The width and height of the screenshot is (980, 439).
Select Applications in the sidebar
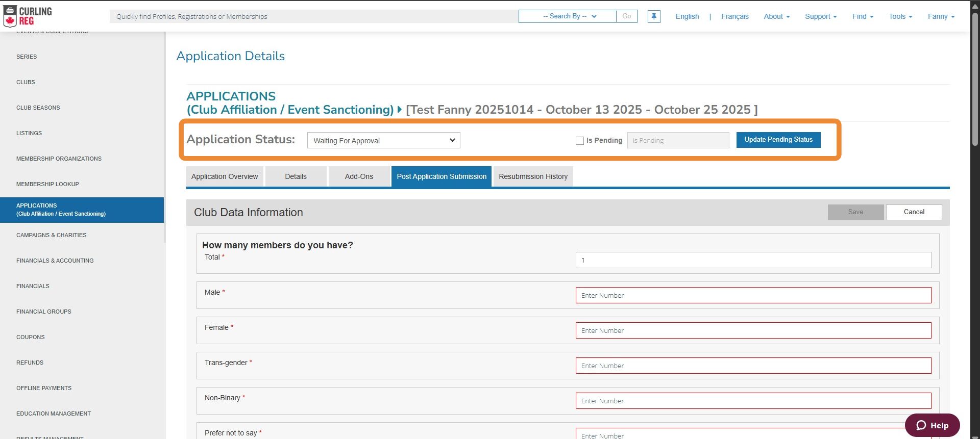click(x=82, y=210)
